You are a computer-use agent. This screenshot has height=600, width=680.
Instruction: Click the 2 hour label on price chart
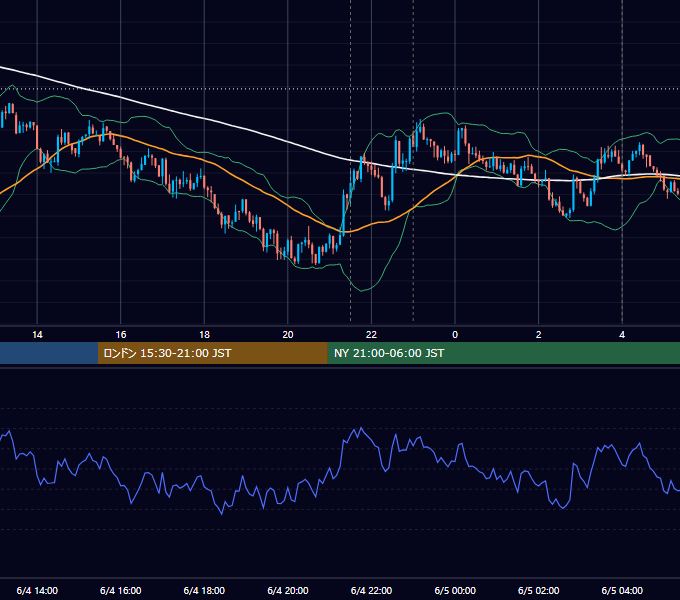coord(538,335)
